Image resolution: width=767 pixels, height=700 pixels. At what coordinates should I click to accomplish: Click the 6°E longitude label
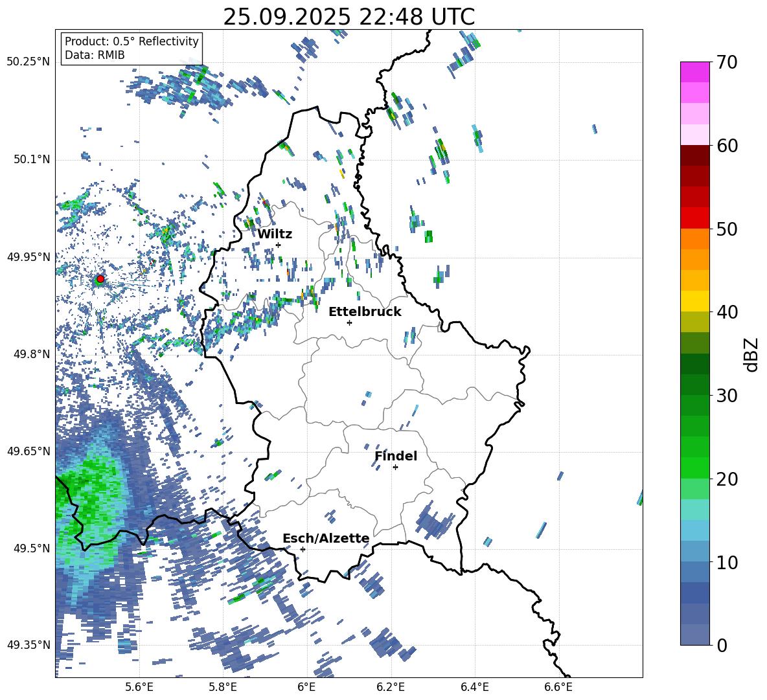coord(306,687)
